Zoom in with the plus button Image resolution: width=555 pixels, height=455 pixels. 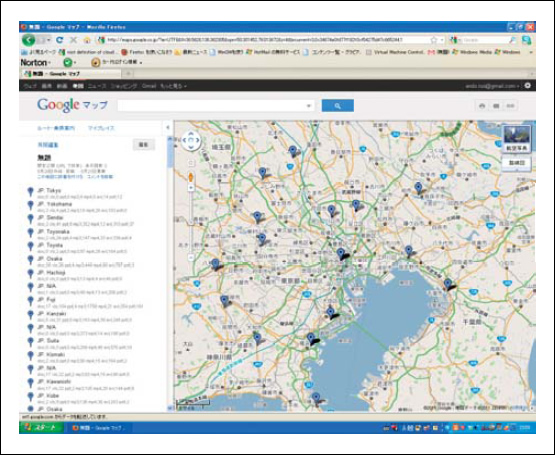point(191,188)
